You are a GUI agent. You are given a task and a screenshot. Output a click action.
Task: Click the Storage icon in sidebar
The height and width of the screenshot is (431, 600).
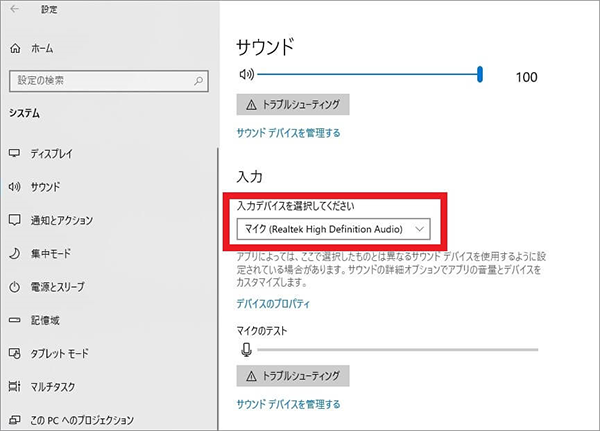click(14, 320)
